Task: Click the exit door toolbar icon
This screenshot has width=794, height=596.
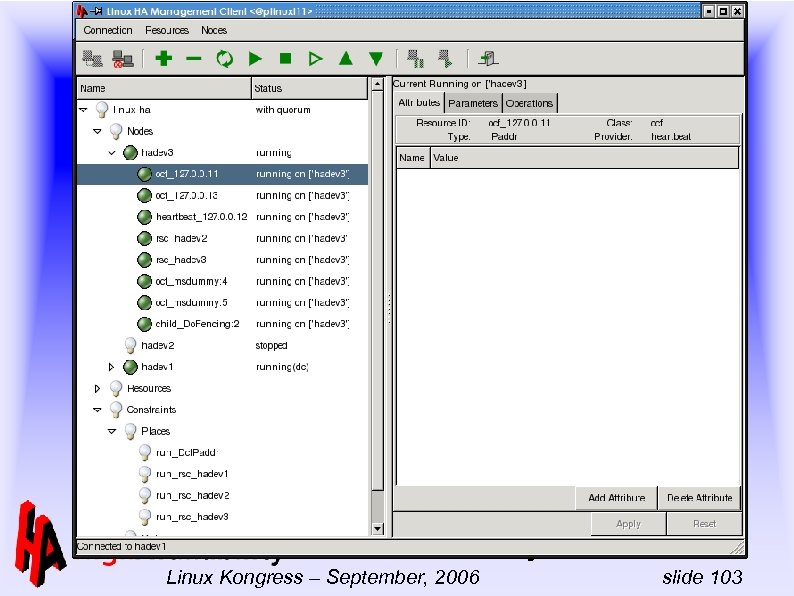Action: [x=488, y=59]
